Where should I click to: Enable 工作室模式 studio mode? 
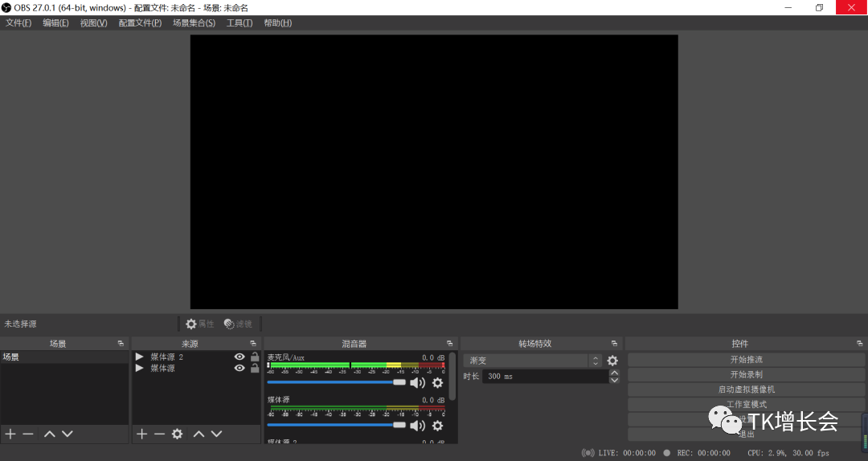pos(746,405)
